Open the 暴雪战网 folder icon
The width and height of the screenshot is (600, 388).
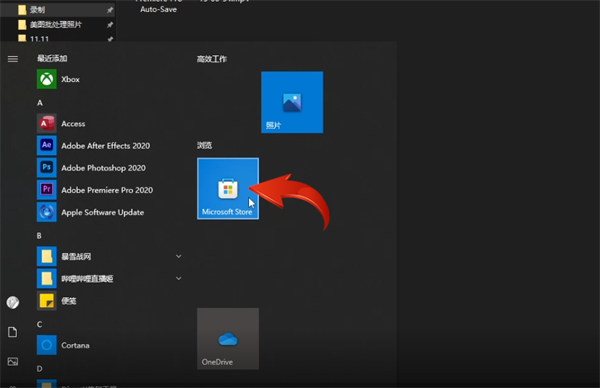pos(47,256)
